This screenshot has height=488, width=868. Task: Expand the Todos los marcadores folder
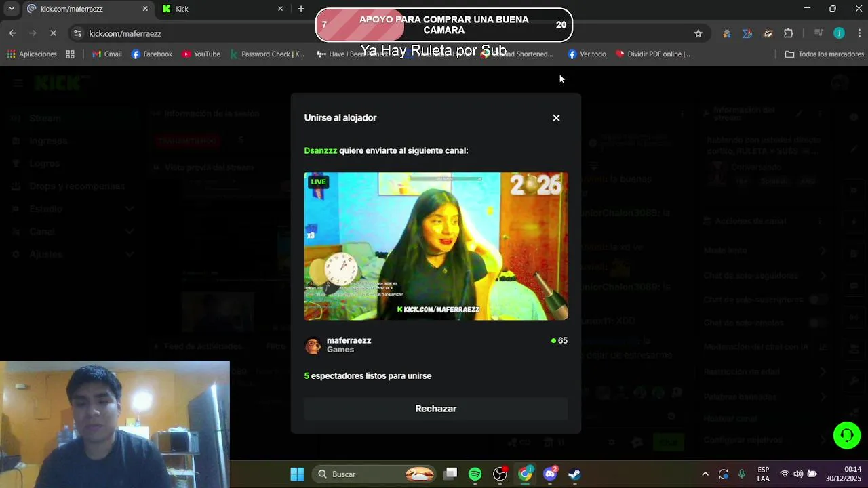pyautogui.click(x=824, y=54)
